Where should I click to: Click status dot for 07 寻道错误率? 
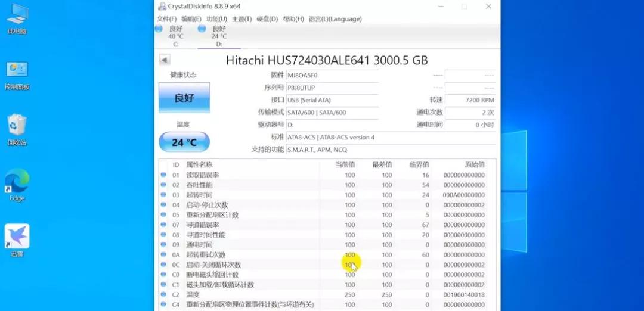coord(163,225)
